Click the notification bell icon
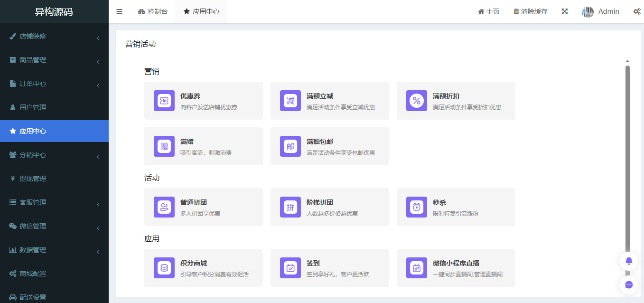The image size is (644, 303). (628, 261)
